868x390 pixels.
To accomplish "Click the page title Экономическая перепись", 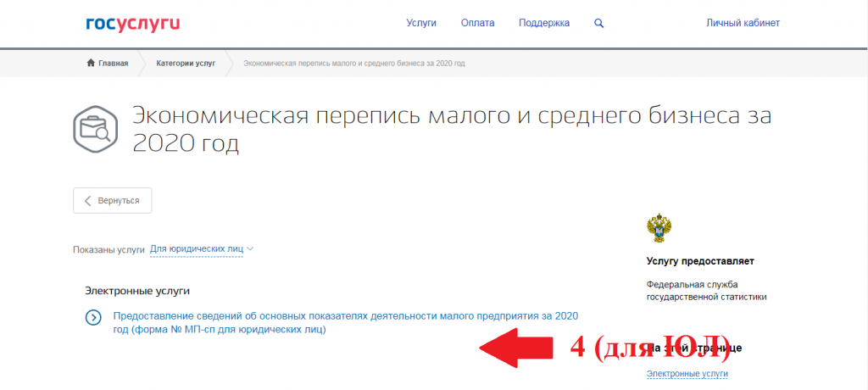I will click(451, 130).
